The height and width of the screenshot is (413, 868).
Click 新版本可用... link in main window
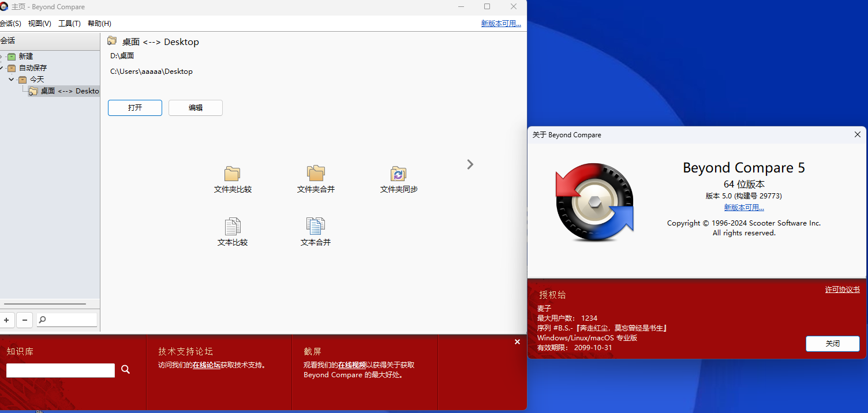pos(501,24)
